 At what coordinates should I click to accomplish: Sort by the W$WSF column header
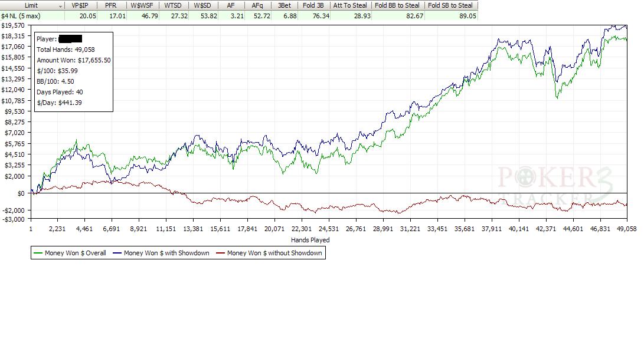[142, 5]
